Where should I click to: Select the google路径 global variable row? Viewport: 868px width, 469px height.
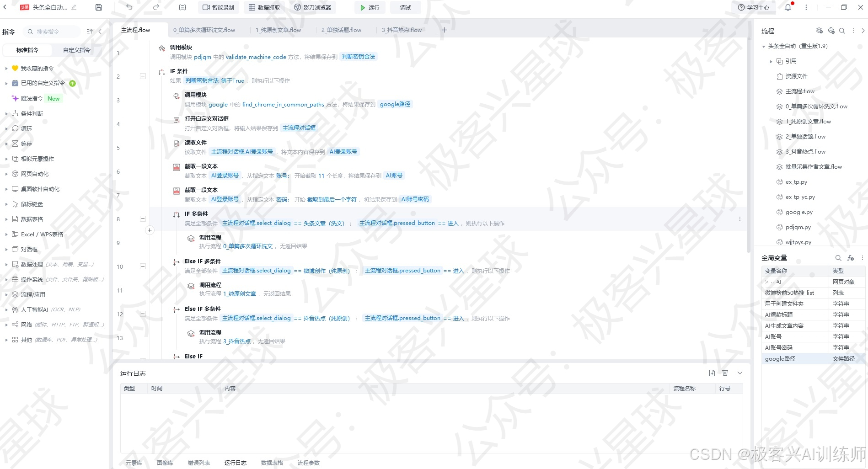point(814,359)
